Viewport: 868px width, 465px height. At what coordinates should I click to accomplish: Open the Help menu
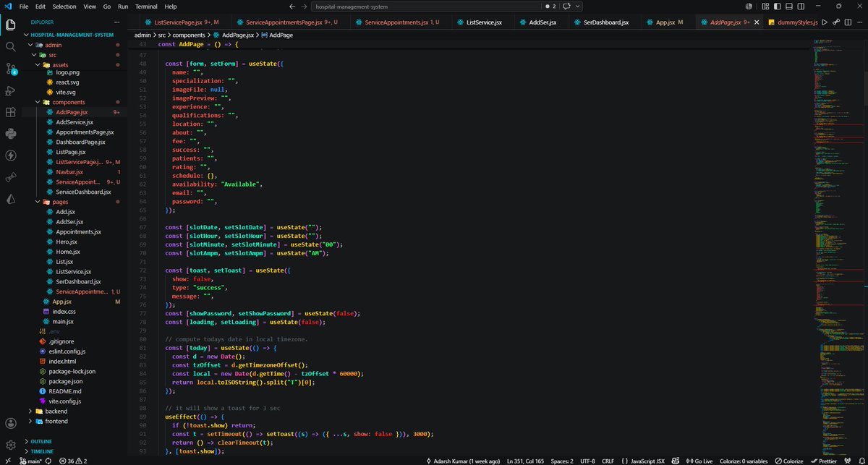[x=171, y=6]
